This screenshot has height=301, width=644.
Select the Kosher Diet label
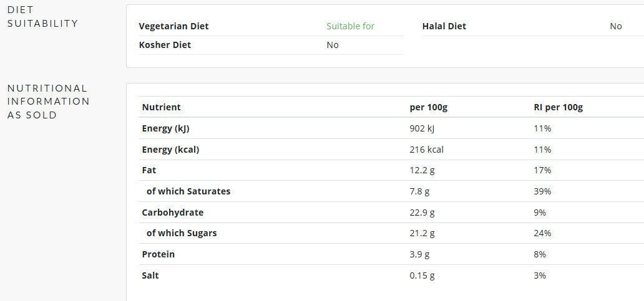(165, 45)
